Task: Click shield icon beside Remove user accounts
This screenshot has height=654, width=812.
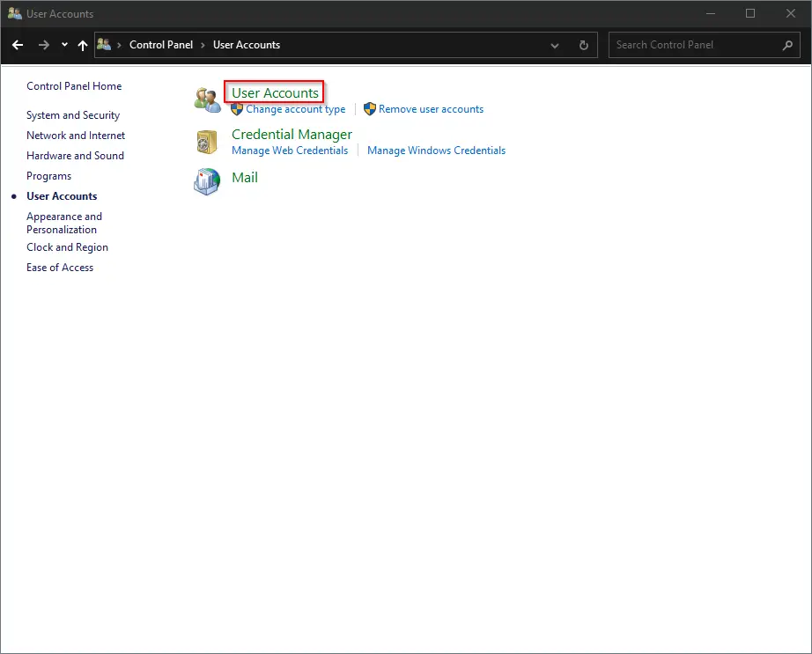Action: tap(370, 109)
